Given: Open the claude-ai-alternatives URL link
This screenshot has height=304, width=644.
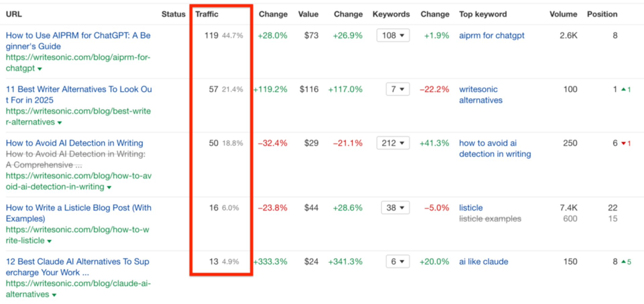Looking at the screenshot, I should click(78, 289).
